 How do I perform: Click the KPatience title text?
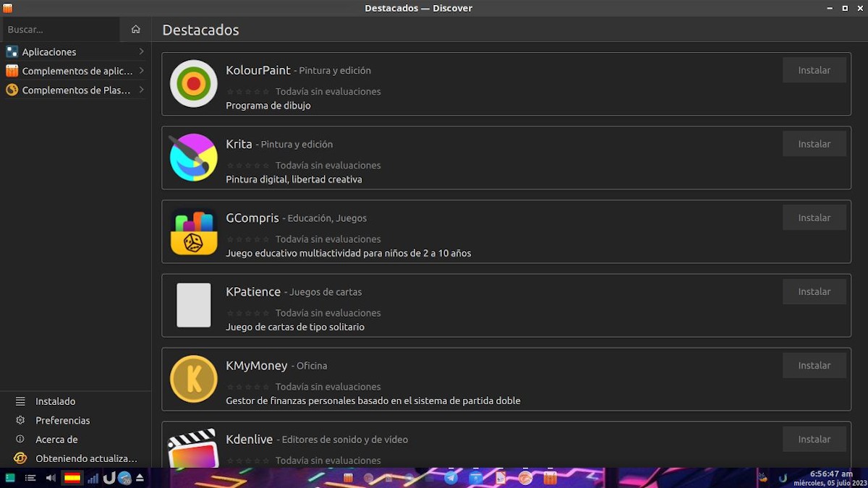tap(253, 291)
